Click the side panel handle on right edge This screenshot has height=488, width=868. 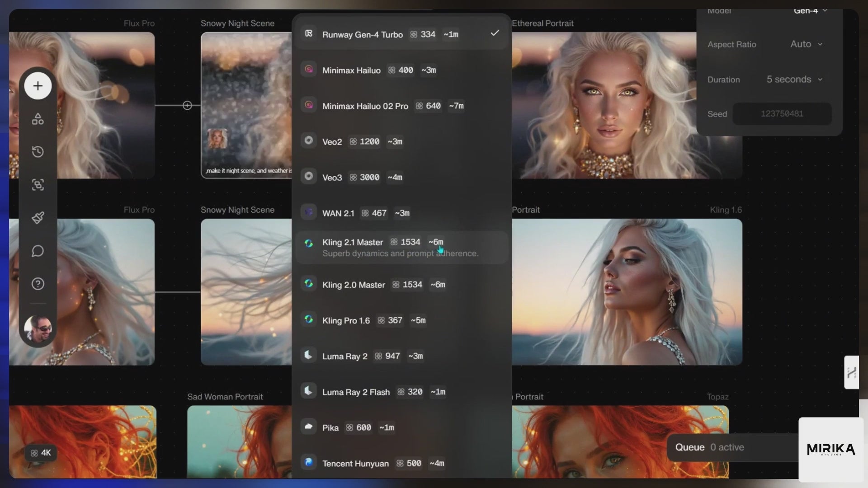click(x=852, y=372)
